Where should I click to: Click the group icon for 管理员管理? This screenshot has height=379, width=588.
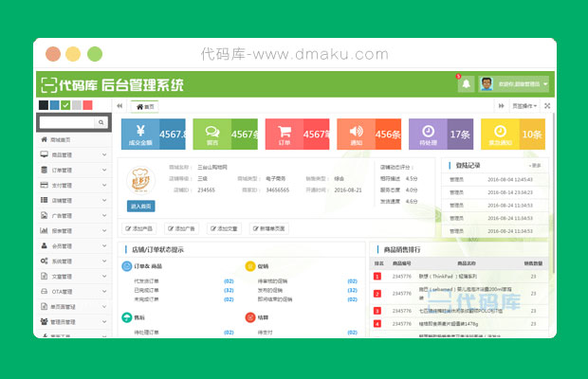(45, 321)
